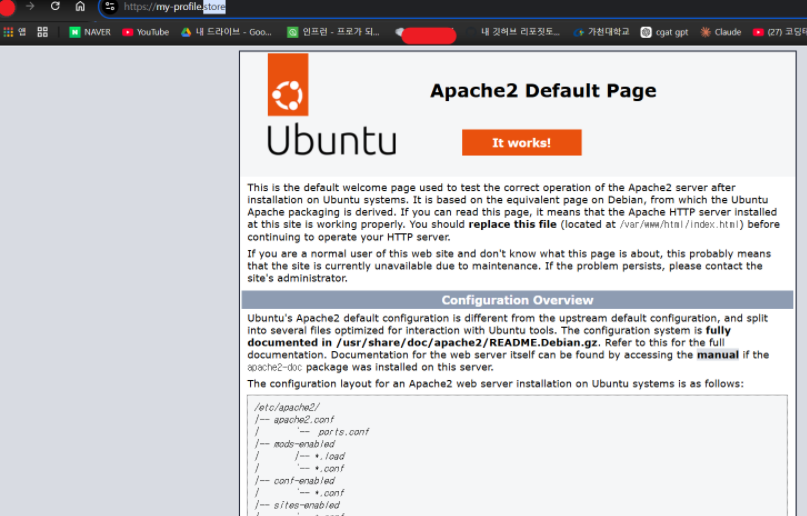Open the 'cgat gpt' bookmark
Image resolution: width=807 pixels, height=516 pixels.
tap(664, 32)
